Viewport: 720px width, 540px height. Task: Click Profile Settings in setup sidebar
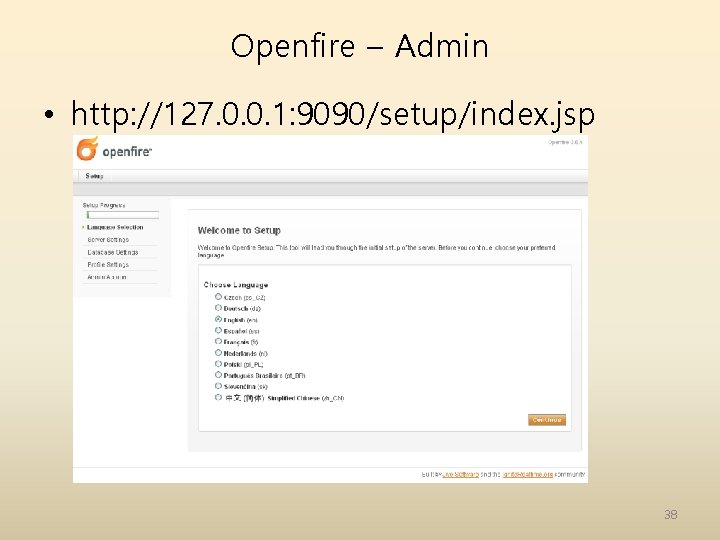coord(108,264)
